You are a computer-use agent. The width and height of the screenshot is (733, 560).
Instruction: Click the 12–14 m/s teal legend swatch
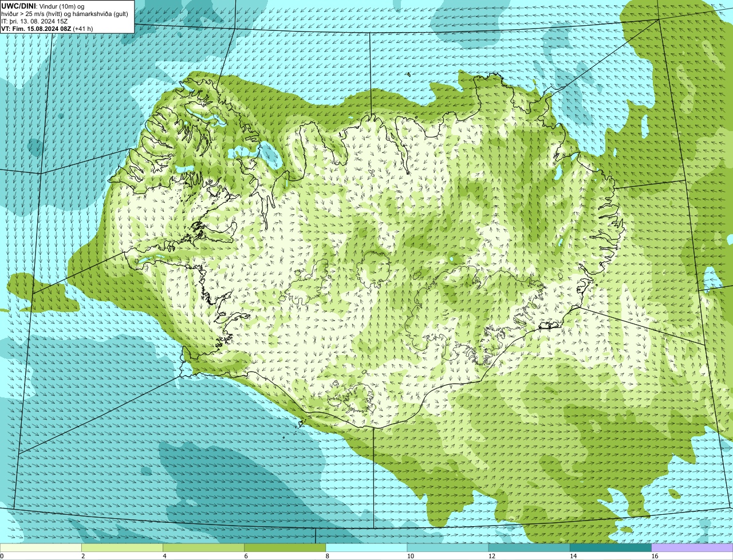tap(529, 548)
